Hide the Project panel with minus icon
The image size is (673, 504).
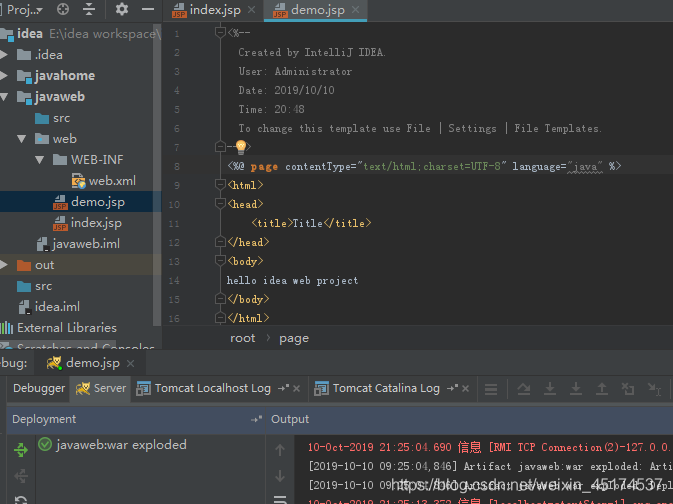tap(148, 9)
